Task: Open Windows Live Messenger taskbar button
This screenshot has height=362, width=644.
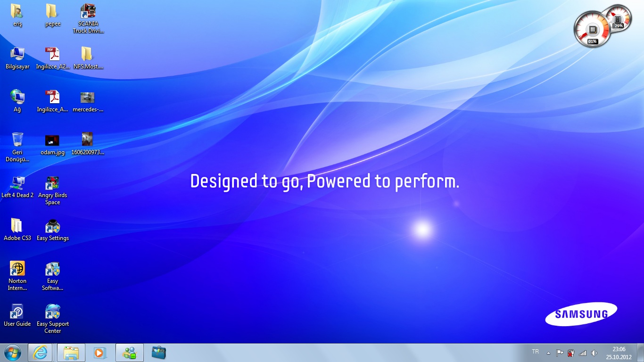Action: (x=129, y=353)
